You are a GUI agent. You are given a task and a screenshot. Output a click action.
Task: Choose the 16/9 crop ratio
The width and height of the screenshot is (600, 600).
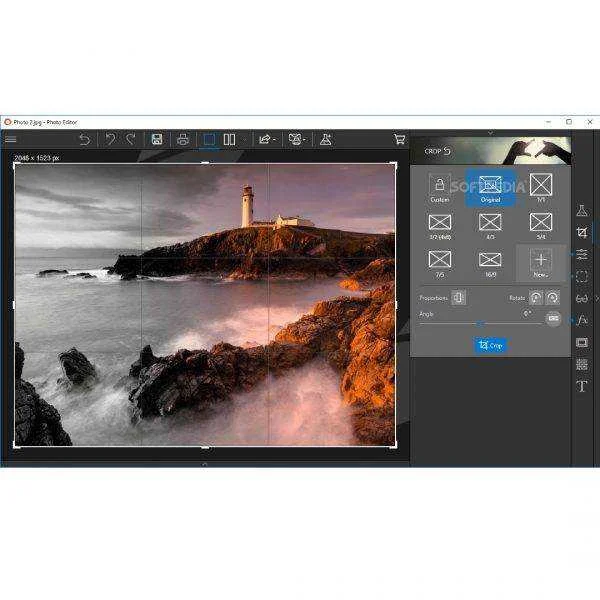tap(490, 263)
